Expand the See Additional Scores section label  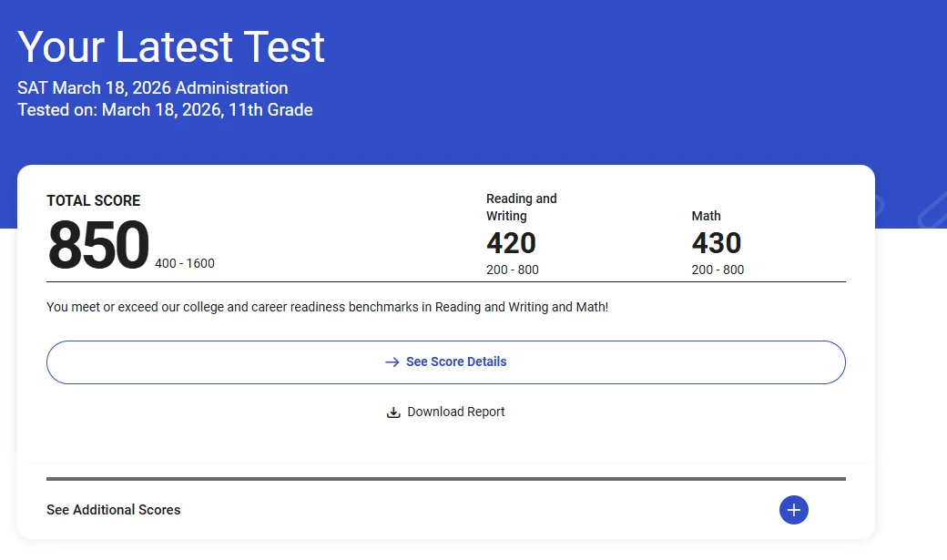(114, 510)
